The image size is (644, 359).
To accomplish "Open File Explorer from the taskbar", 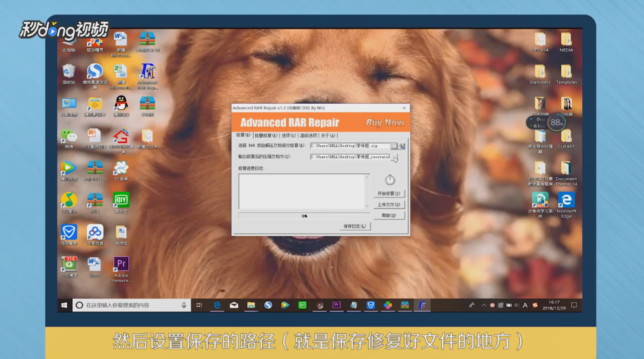I will (251, 305).
